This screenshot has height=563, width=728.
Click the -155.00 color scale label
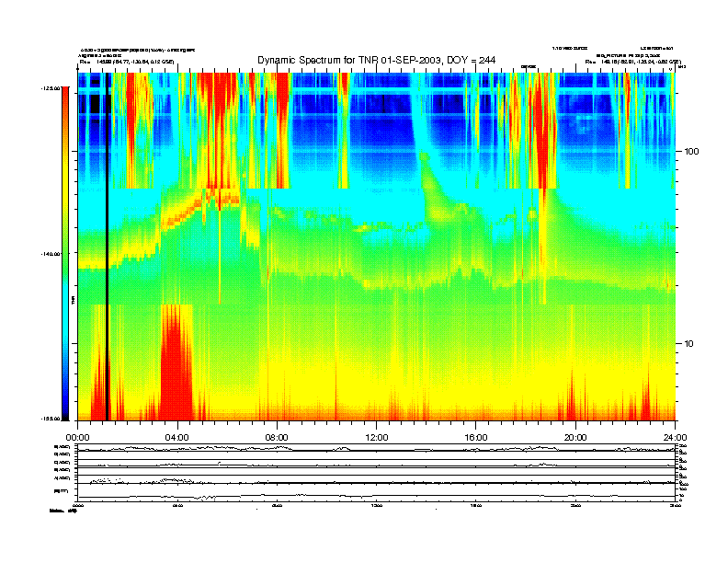tap(51, 419)
